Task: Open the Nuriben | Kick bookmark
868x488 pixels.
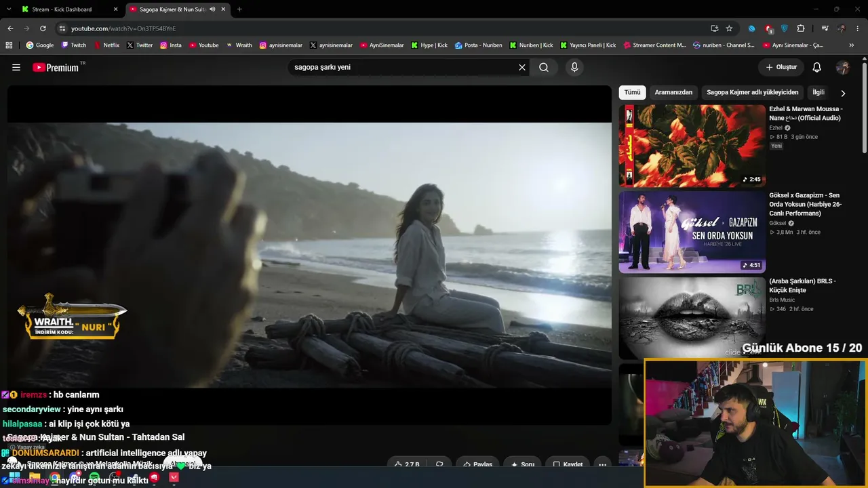Action: point(531,45)
